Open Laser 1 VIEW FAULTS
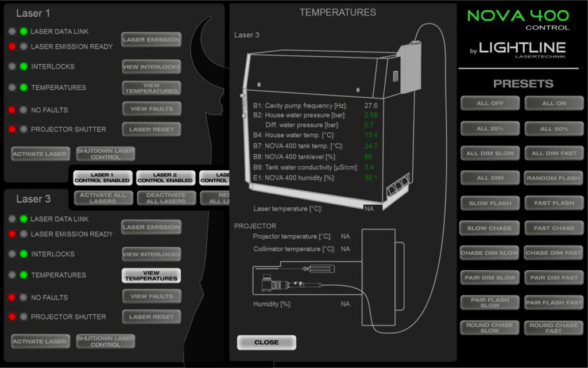Image resolution: width=588 pixels, height=368 pixels. 152,109
